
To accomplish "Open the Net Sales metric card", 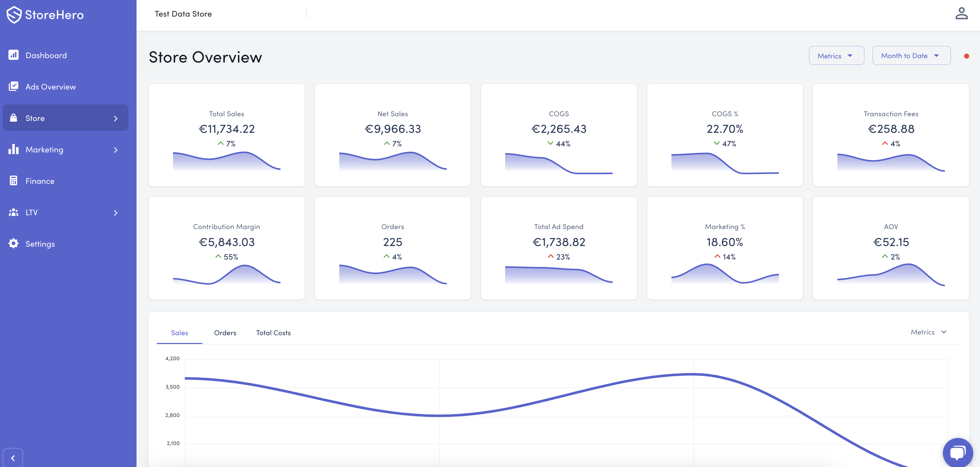I will pyautogui.click(x=393, y=135).
